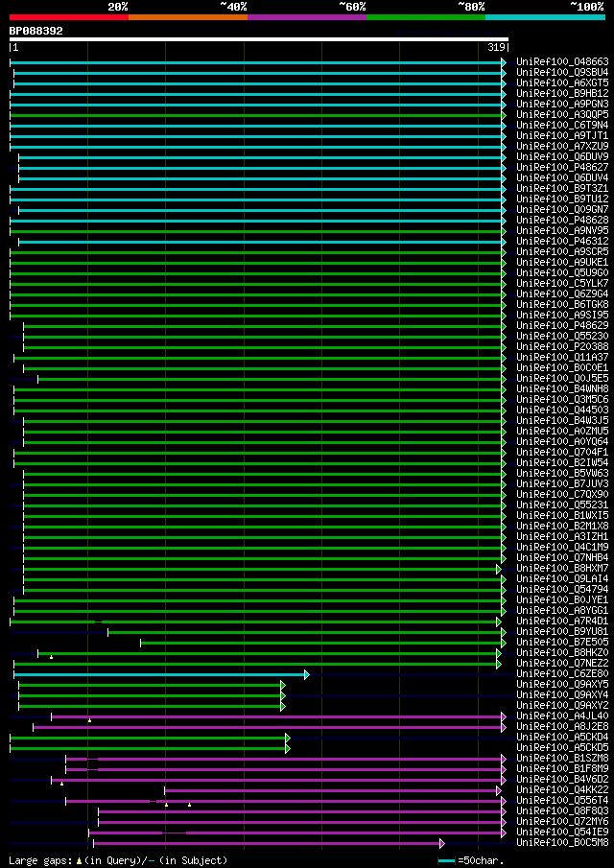Screen dimensions: 614x868
Task: Open hit UniRef100_A3QQP5
Action: point(562,114)
